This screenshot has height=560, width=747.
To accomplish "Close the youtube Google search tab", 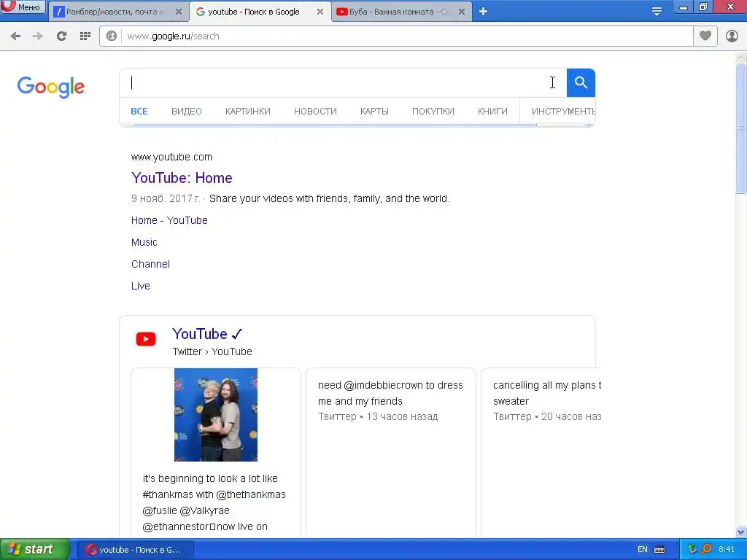I will coord(320,12).
